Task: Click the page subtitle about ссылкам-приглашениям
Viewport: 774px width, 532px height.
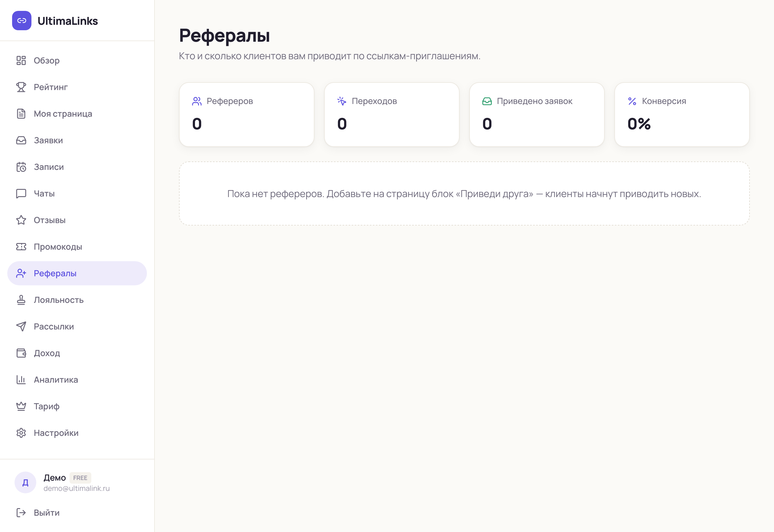Action: point(330,56)
